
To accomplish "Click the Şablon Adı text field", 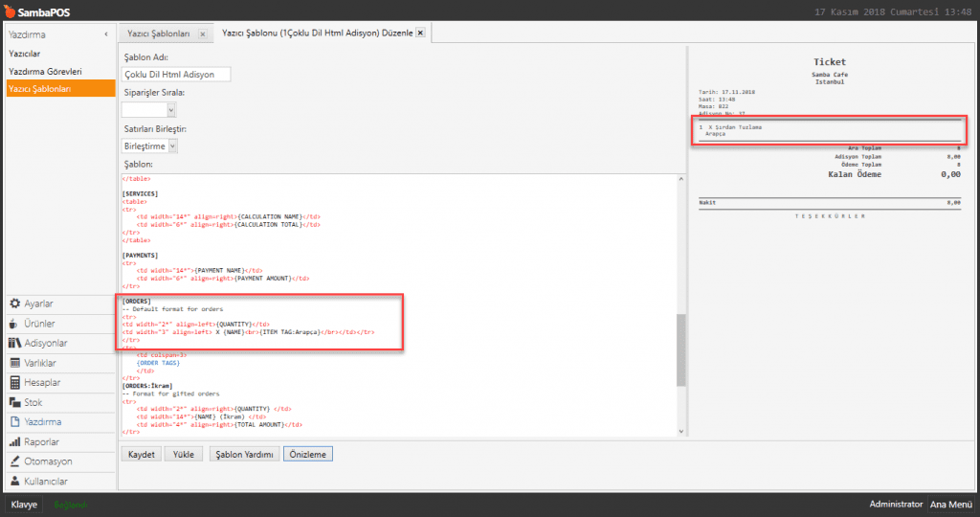I will [176, 75].
